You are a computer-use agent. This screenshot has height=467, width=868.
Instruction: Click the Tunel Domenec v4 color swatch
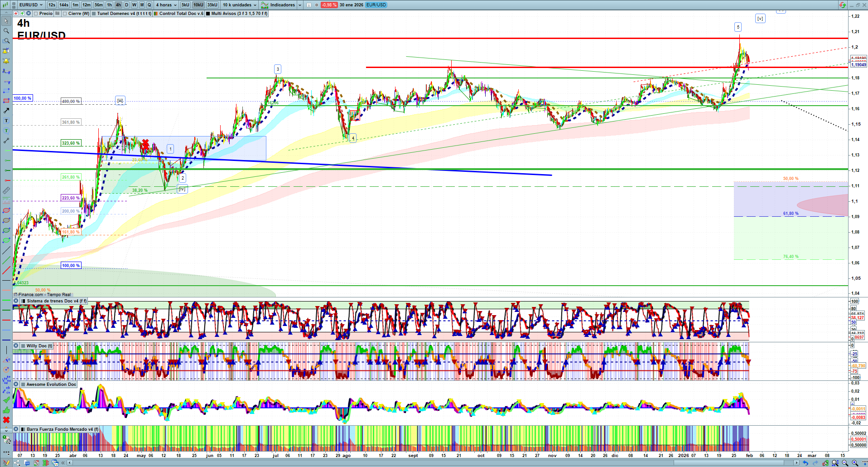[94, 14]
